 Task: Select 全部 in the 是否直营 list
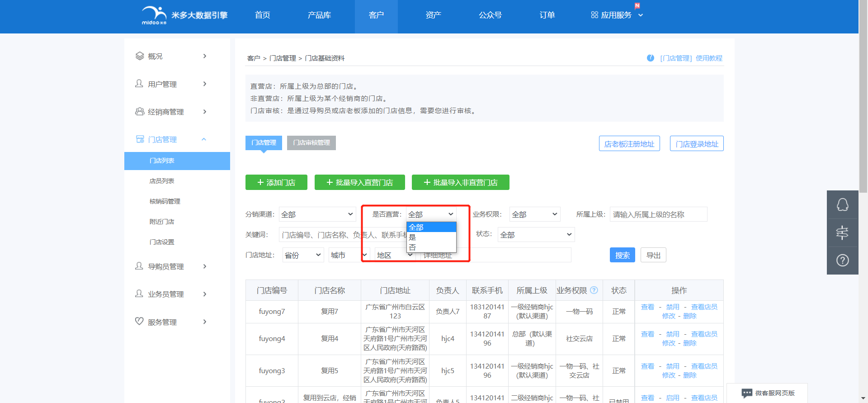coord(431,227)
